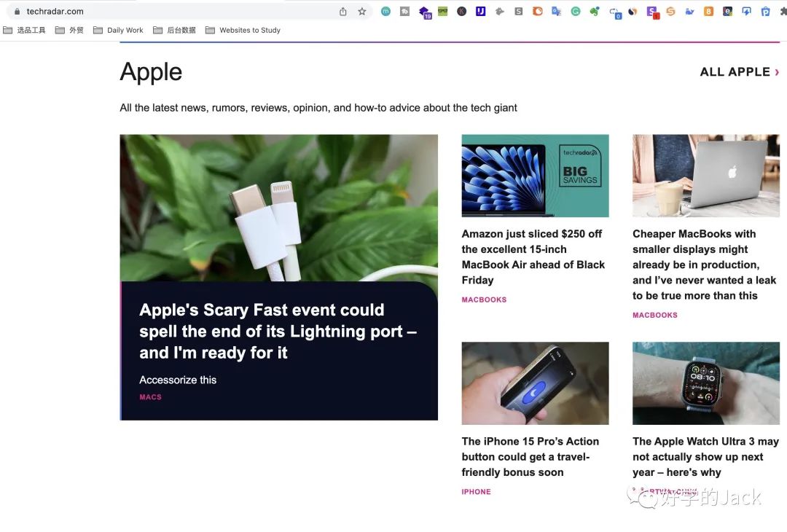
Task: Click the lock icon beside techradar.com
Action: click(17, 11)
